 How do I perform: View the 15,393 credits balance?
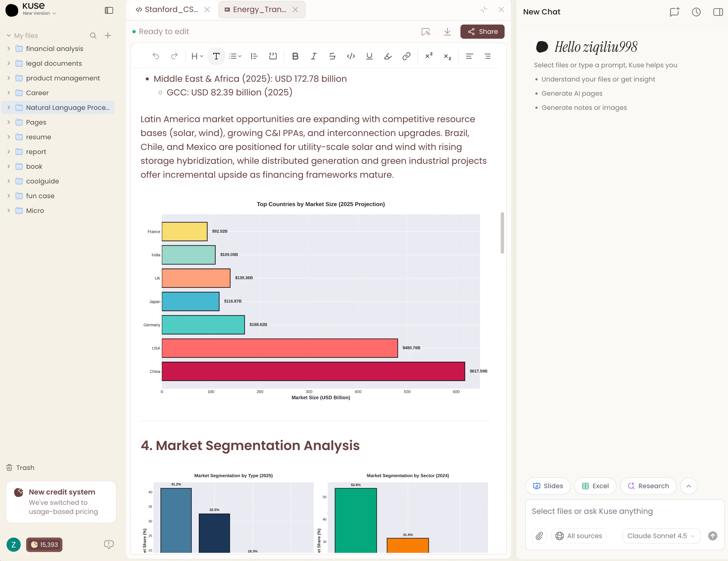click(44, 545)
